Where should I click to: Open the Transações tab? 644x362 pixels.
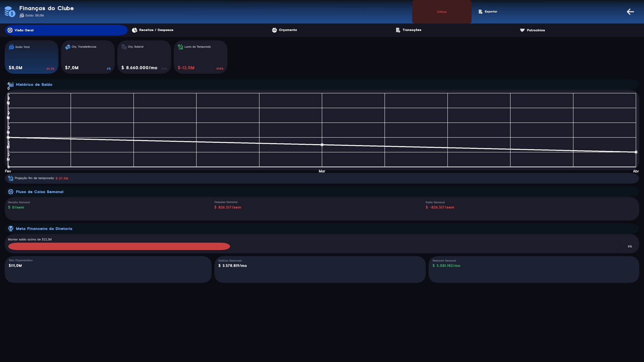click(x=409, y=30)
